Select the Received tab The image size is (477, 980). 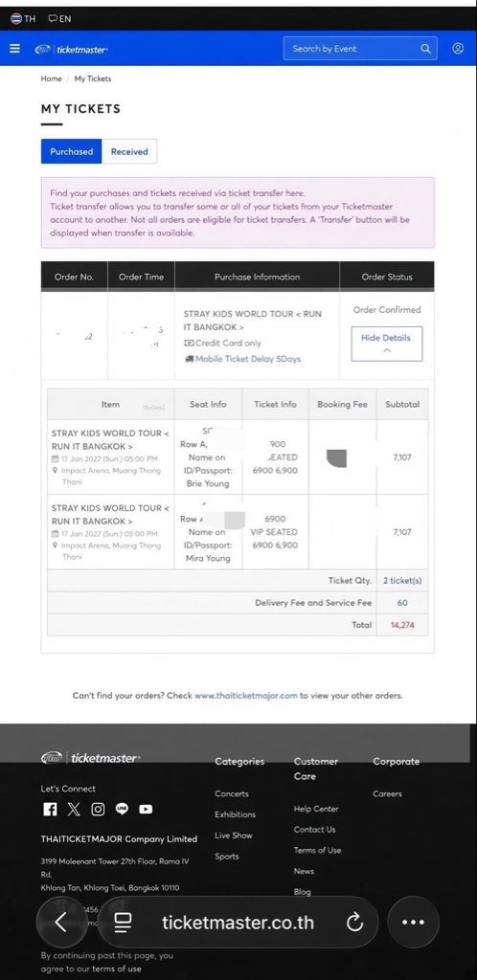[x=129, y=151]
